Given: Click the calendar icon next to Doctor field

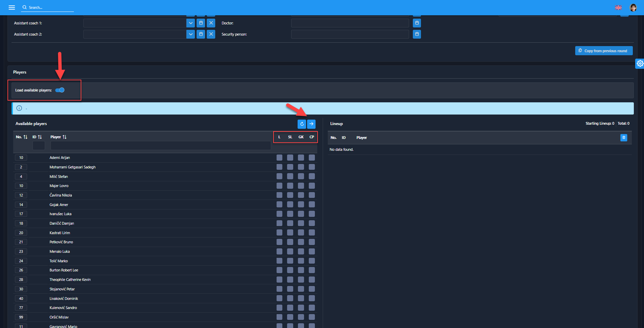Looking at the screenshot, I should pyautogui.click(x=417, y=23).
